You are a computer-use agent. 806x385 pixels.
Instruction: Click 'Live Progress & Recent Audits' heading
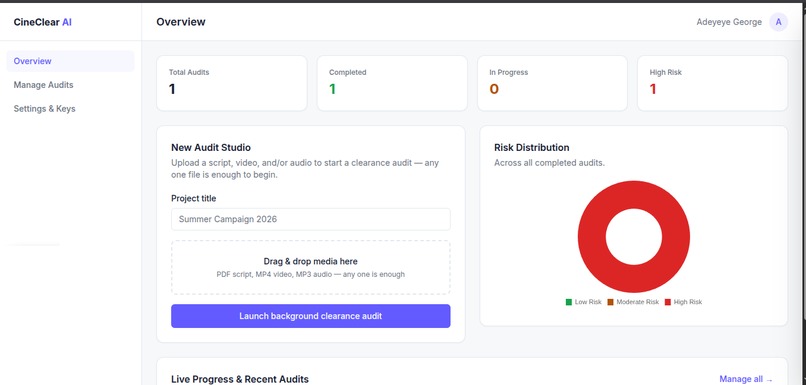click(x=240, y=379)
